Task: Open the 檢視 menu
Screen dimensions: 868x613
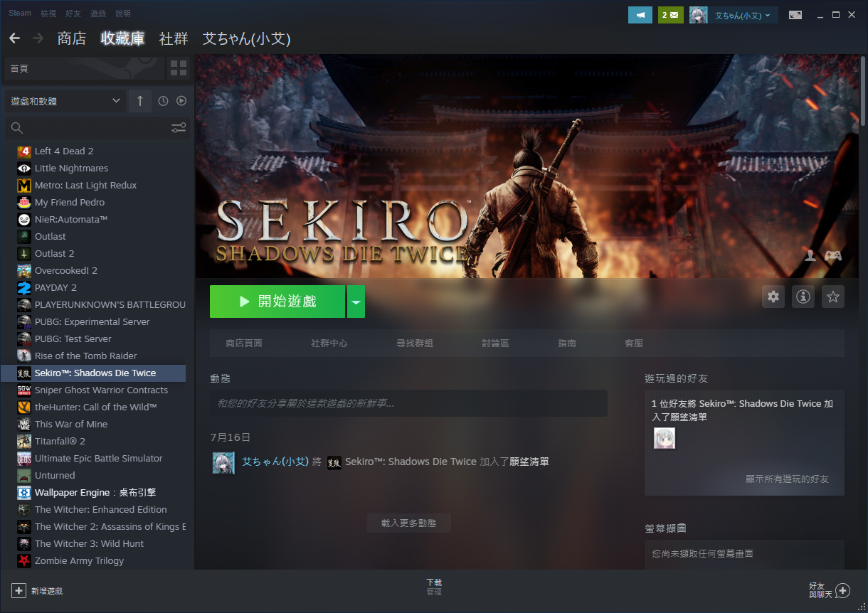Action: click(48, 14)
